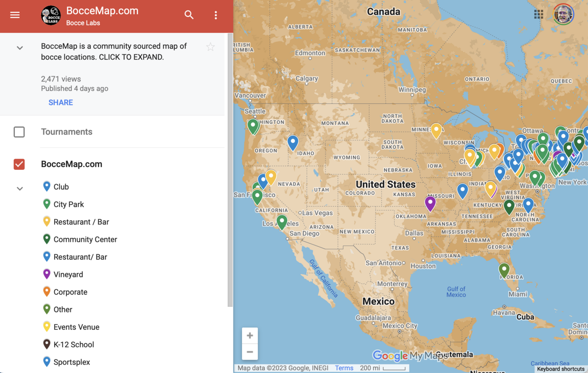Open the three-dot more options menu
The height and width of the screenshot is (373, 588).
point(216,15)
